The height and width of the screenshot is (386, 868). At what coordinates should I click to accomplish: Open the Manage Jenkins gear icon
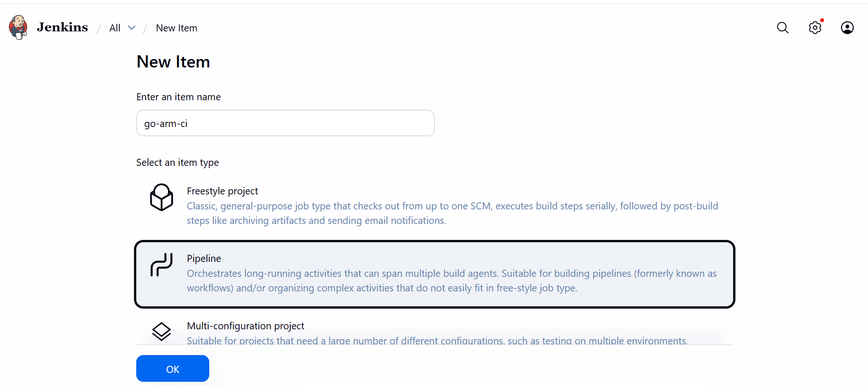(x=815, y=28)
